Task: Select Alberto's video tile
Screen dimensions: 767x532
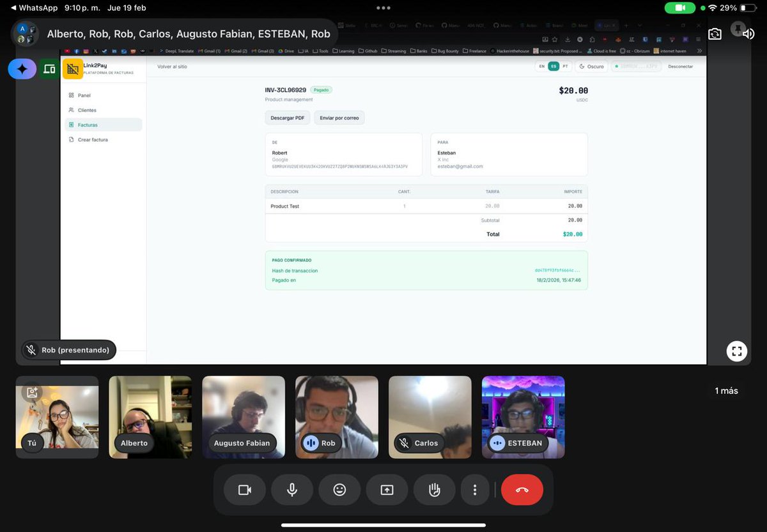Action: [x=150, y=417]
